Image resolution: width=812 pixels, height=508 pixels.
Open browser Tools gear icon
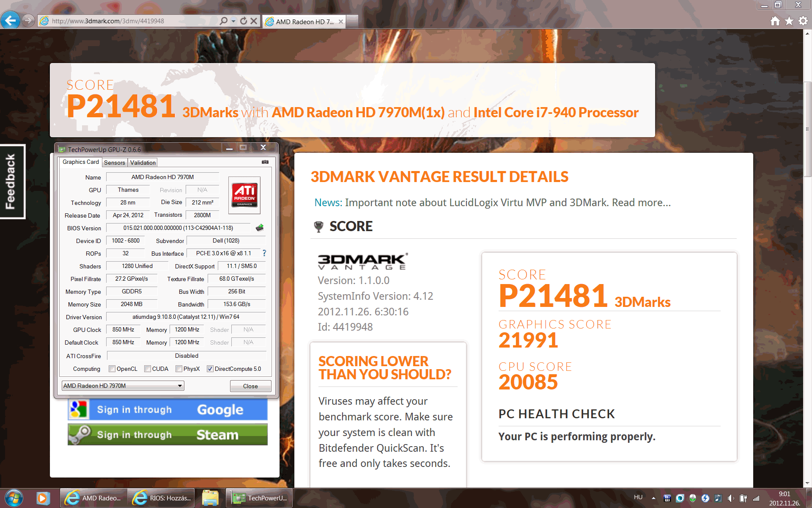[803, 21]
